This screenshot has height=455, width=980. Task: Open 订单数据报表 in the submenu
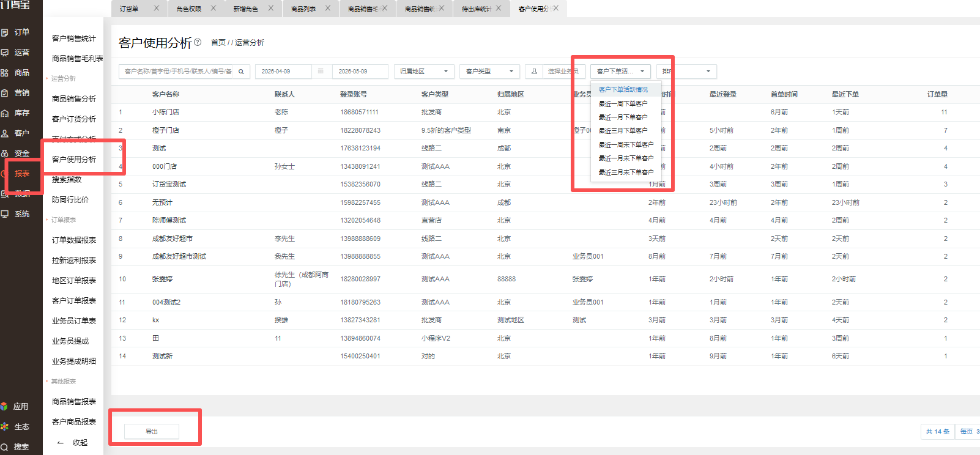[74, 240]
